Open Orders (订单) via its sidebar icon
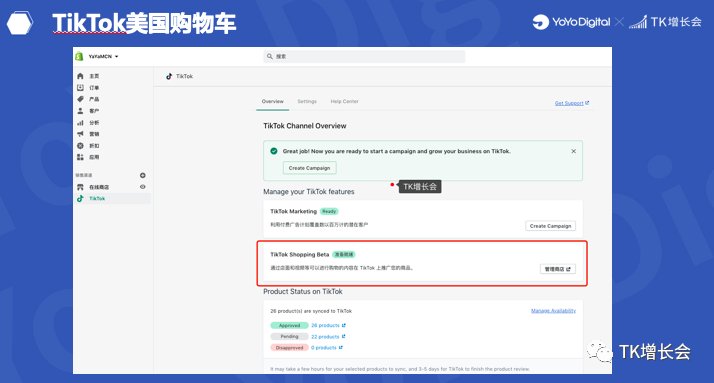Viewport: 714px width, 383px height. point(81,87)
